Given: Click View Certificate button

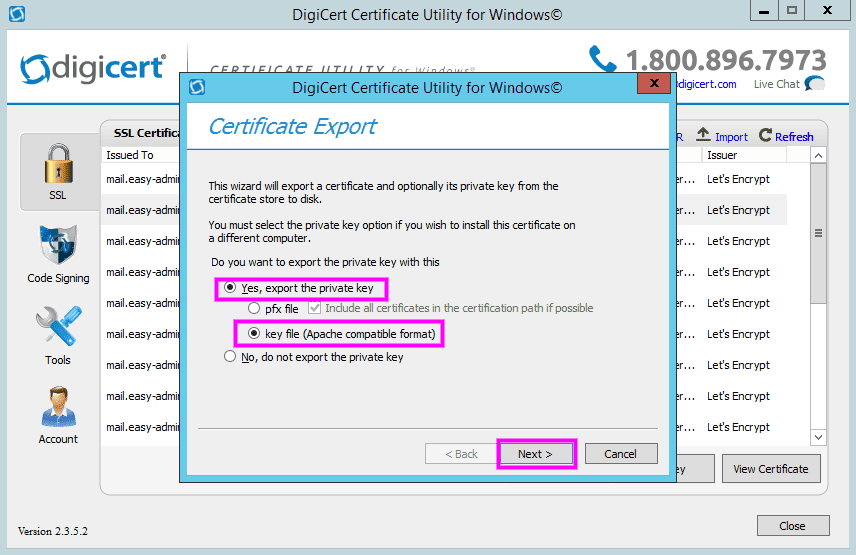Looking at the screenshot, I should 771,469.
